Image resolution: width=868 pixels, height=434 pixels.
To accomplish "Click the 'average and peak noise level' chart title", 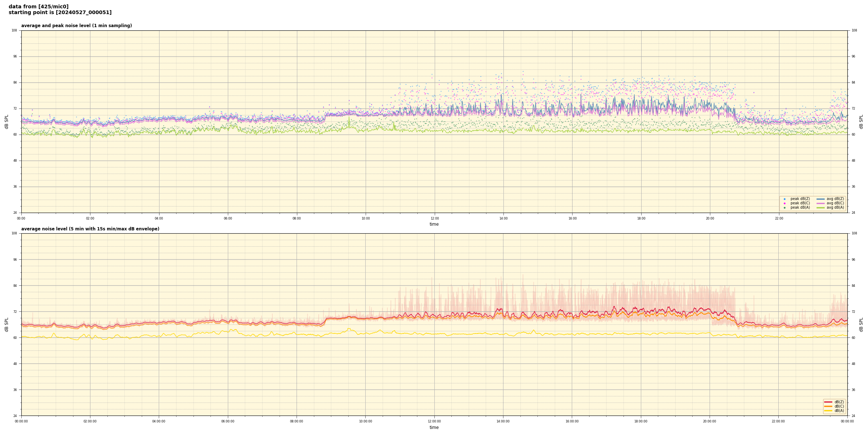I will (76, 26).
